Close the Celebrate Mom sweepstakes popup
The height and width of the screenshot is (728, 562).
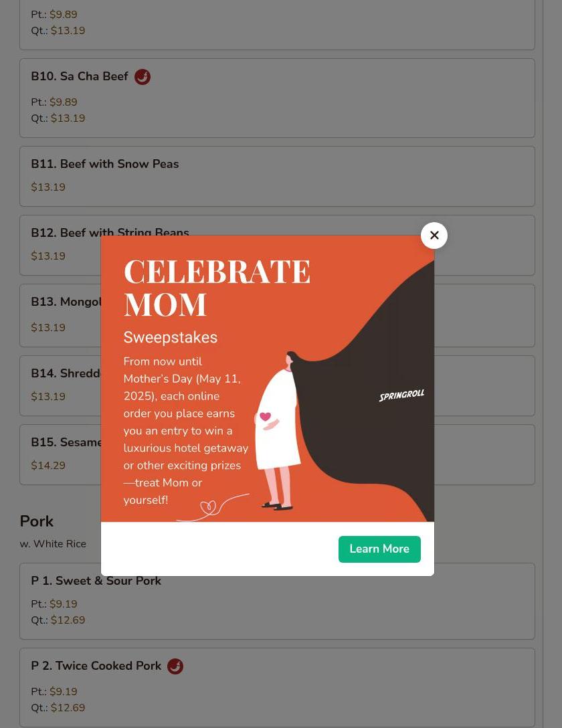[434, 236]
